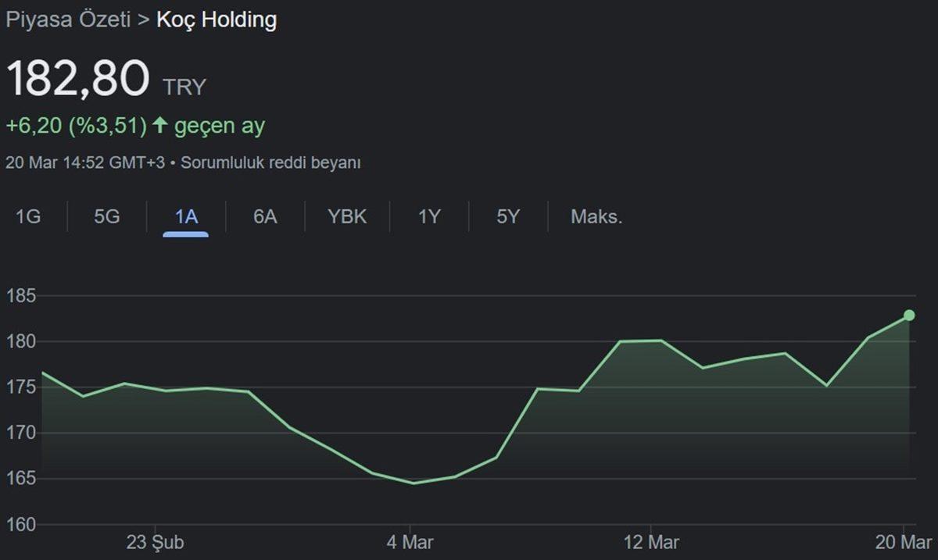Click the chart's lowest point near 4 Mar
The height and width of the screenshot is (560, 938).
(x=413, y=483)
